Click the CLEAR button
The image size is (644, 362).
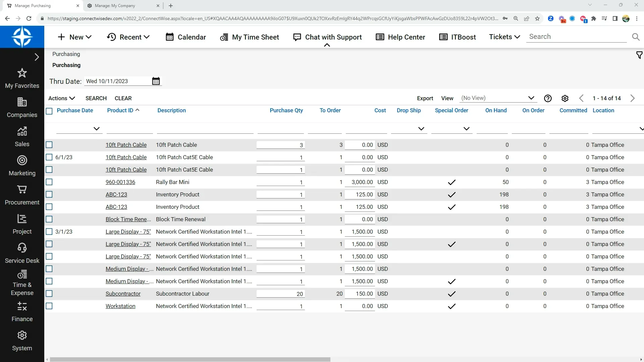click(123, 98)
